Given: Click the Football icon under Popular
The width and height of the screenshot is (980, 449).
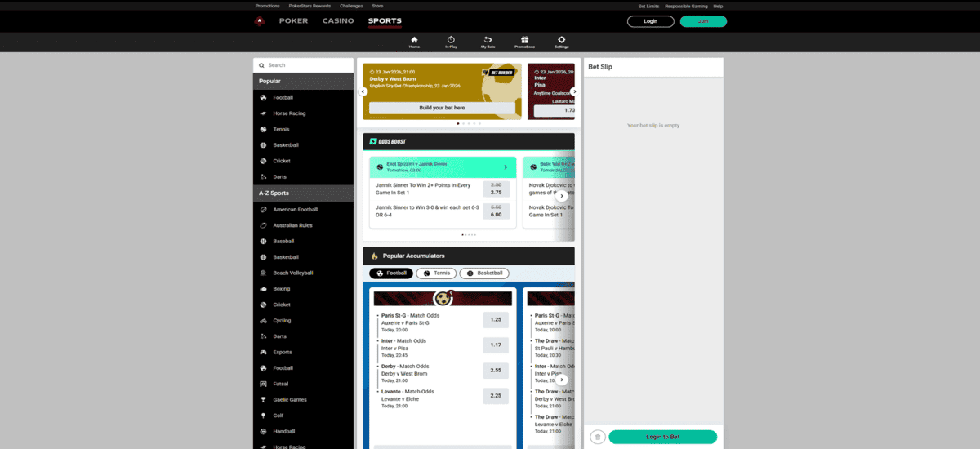Looking at the screenshot, I should 263,97.
